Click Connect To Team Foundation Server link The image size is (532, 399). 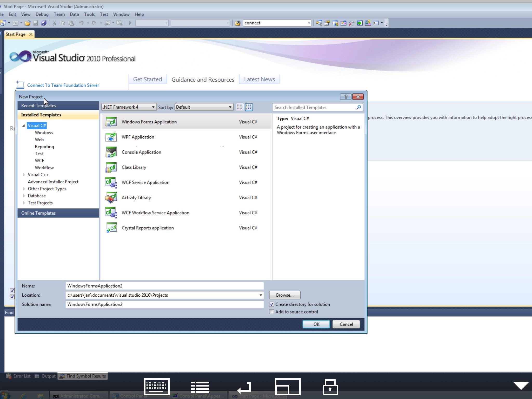click(x=63, y=85)
